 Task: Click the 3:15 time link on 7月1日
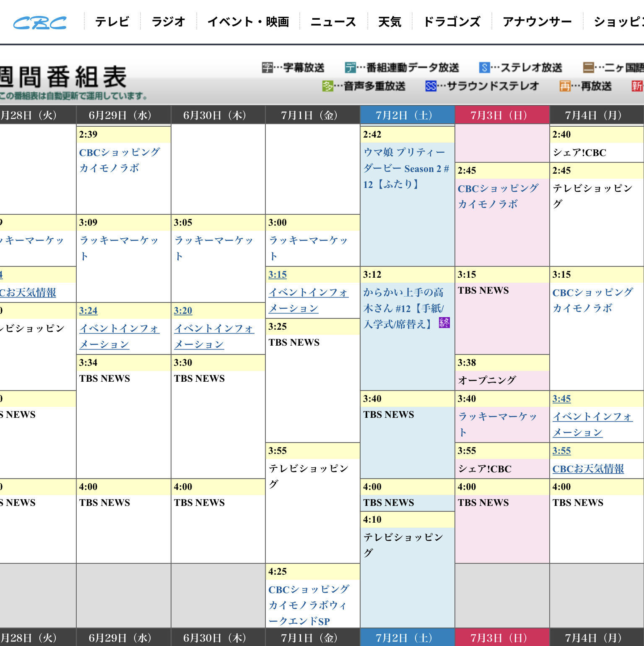click(278, 275)
